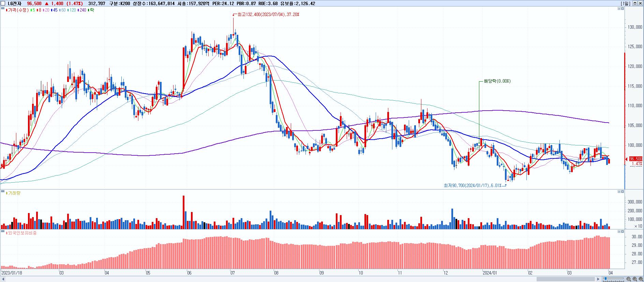The width and height of the screenshot is (644, 282).
Task: Select the 240-day moving average legend
Action: [82, 10]
